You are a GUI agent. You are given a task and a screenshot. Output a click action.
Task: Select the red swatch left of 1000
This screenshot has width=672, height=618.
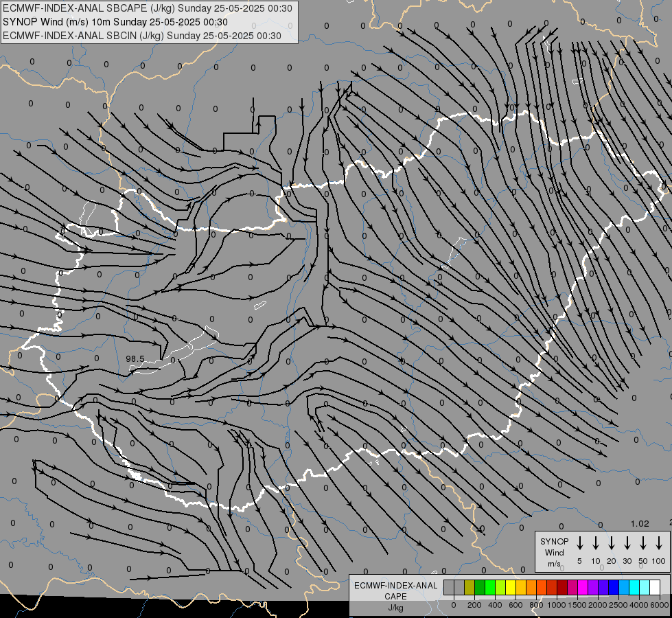tap(552, 587)
